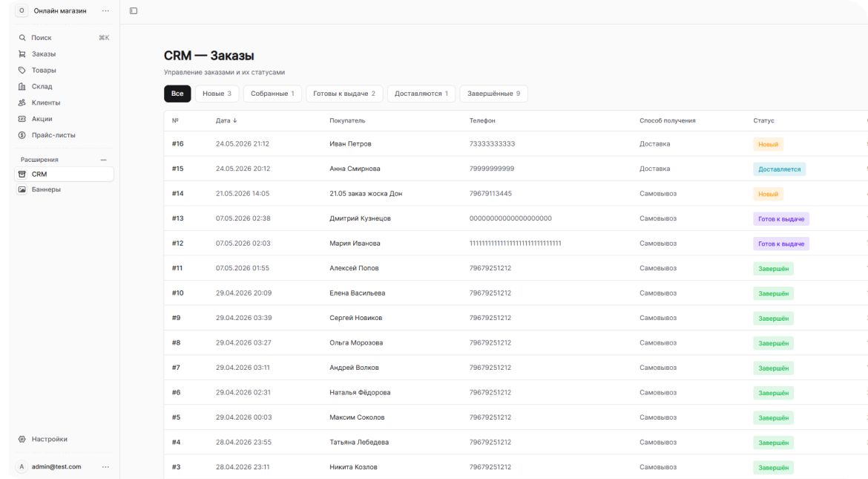Collapse the Расширения section
This screenshot has width=868, height=479.
104,160
